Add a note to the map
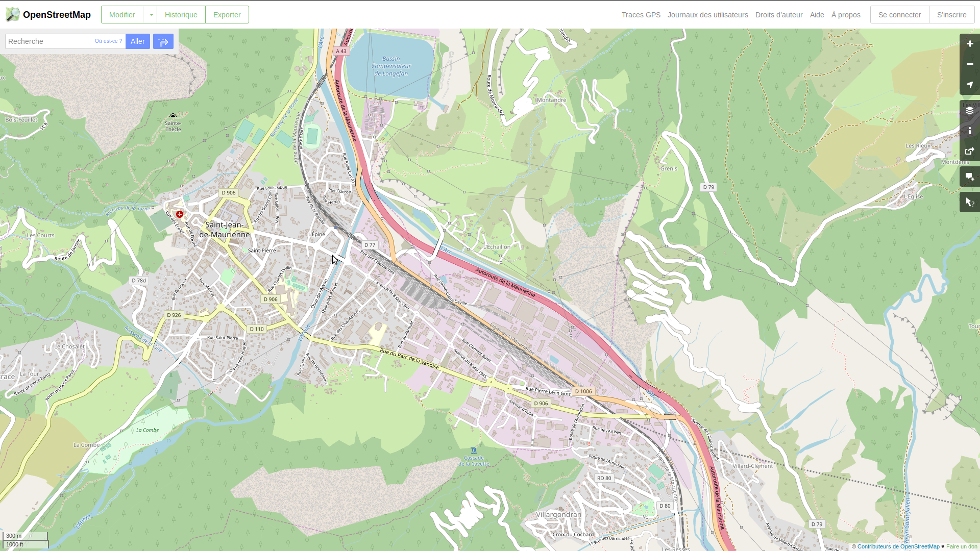Image resolution: width=980 pixels, height=551 pixels. (x=969, y=177)
